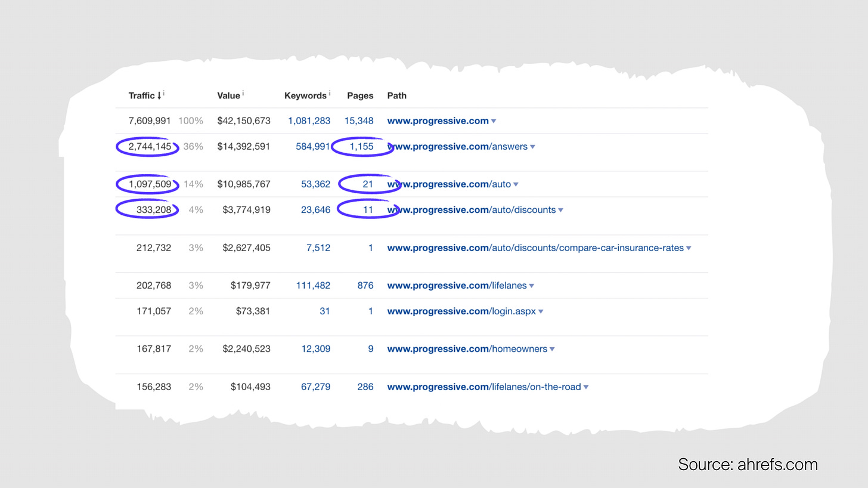This screenshot has height=488, width=868.
Task: Select the $42,150,673 value cell
Action: pyautogui.click(x=244, y=121)
